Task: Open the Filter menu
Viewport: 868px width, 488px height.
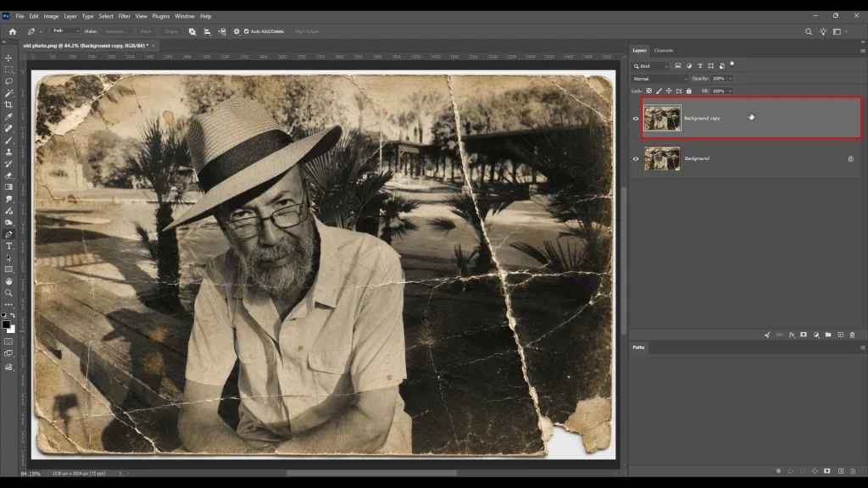Action: pos(124,16)
